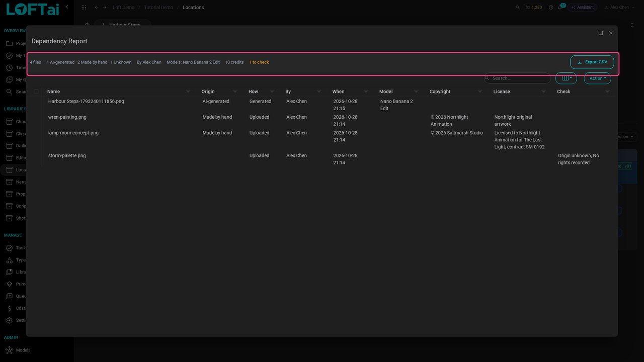Image resolution: width=644 pixels, height=362 pixels.
Task: Click the notifications bell icon
Action: tap(560, 8)
